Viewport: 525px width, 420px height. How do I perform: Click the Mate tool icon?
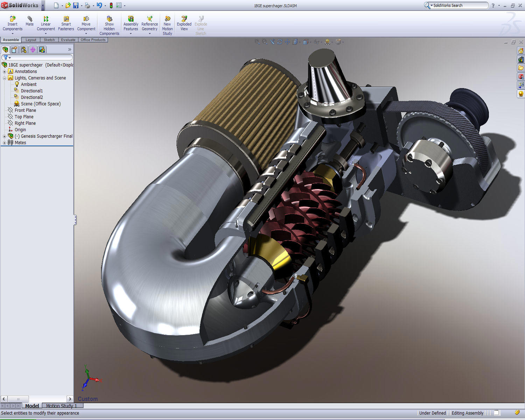point(30,19)
